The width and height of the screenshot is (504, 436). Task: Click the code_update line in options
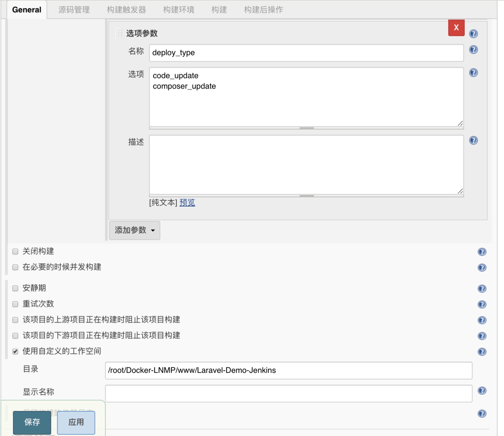(x=175, y=76)
